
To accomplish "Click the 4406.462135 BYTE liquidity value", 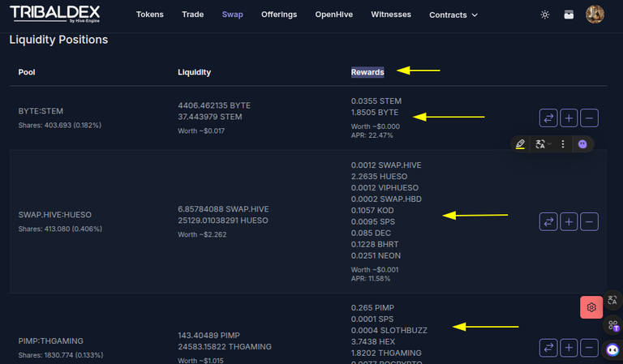I will pyautogui.click(x=214, y=105).
